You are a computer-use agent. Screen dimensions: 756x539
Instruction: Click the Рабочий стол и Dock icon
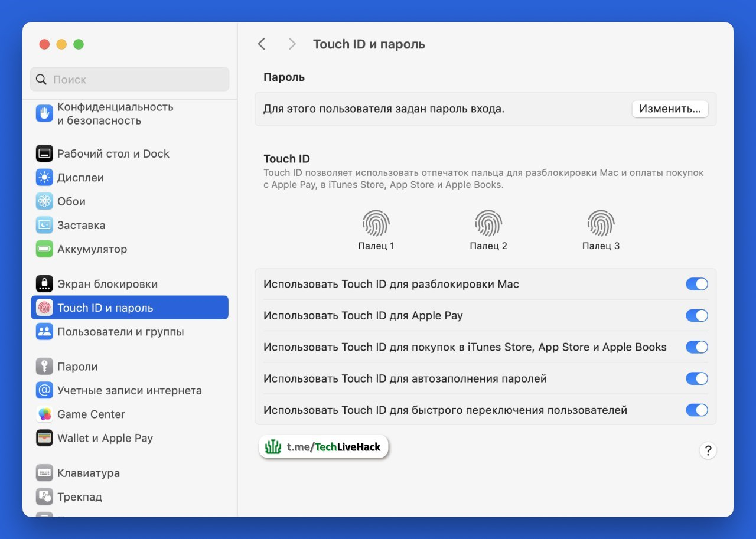pyautogui.click(x=44, y=153)
